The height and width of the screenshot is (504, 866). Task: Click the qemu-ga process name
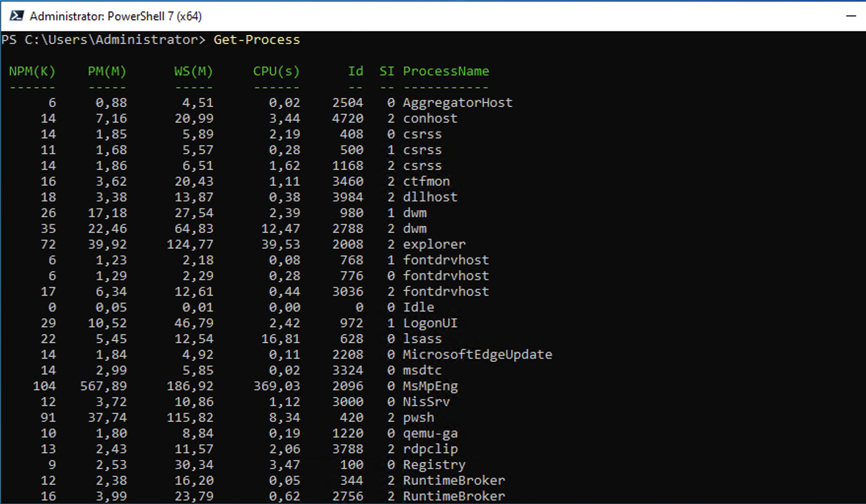430,434
